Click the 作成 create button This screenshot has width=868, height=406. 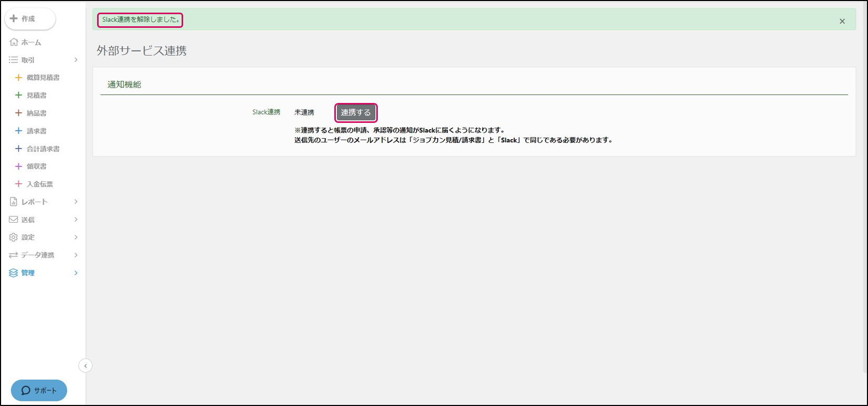pos(30,19)
